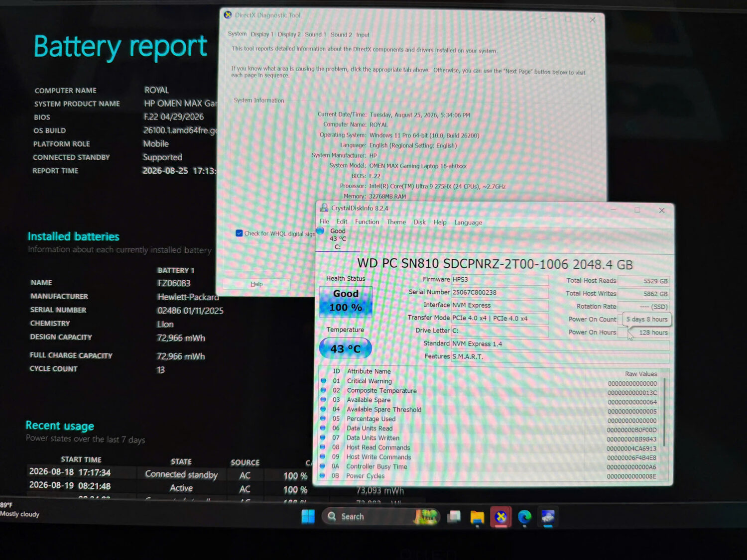Click the Total Host Writes value 5862 GB
Viewport: 747px width, 560px height.
(643, 294)
